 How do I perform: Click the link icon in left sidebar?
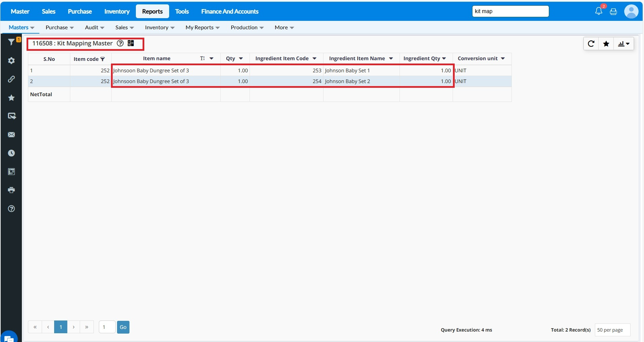(11, 79)
